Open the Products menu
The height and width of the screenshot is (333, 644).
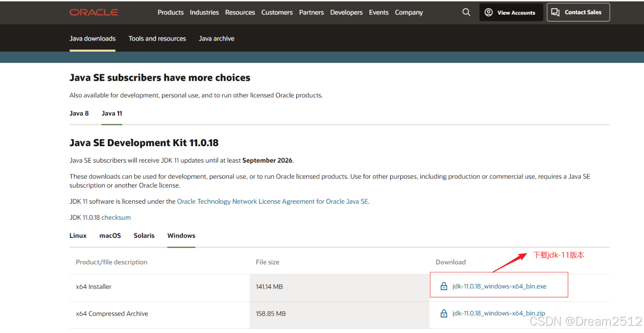tap(171, 12)
